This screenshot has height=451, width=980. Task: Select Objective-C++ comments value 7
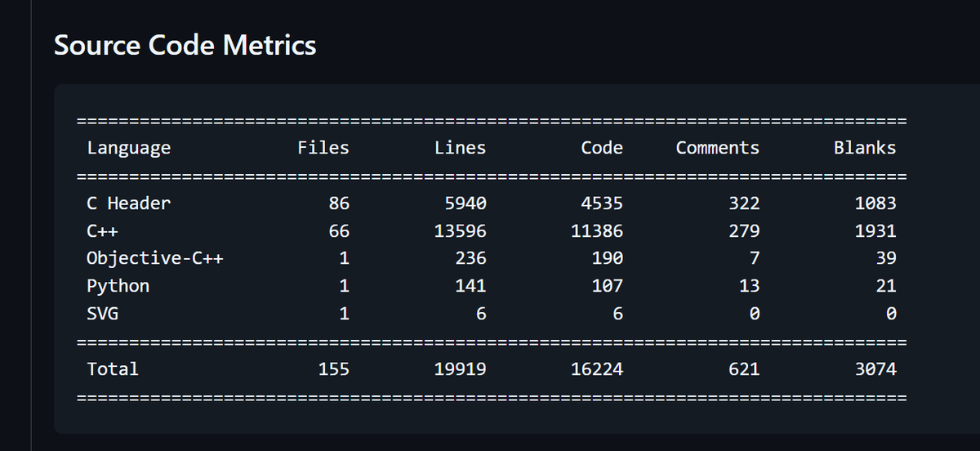click(x=755, y=259)
